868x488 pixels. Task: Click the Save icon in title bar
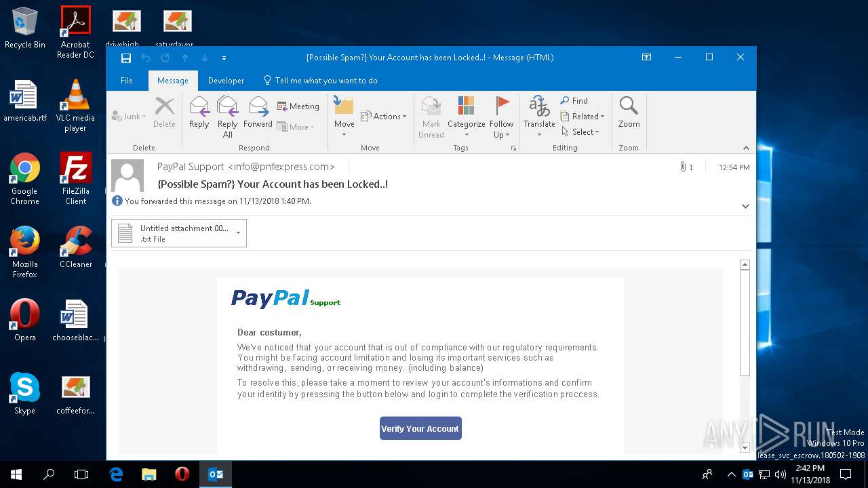coord(126,58)
